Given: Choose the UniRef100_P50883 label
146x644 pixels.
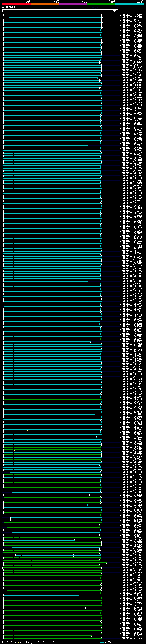Looking at the screenshot, I should (x=131, y=85).
